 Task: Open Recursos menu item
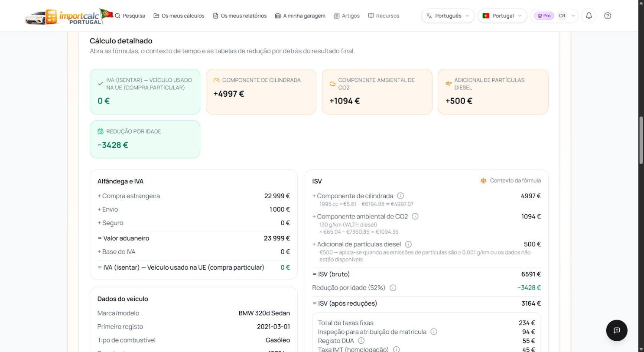[x=384, y=16]
